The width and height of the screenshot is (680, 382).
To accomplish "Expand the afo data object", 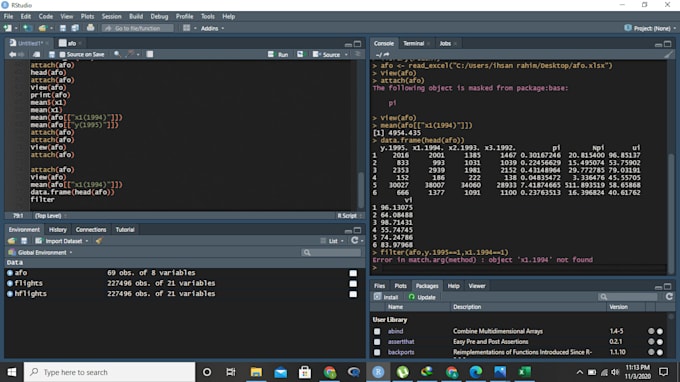I will (x=10, y=273).
